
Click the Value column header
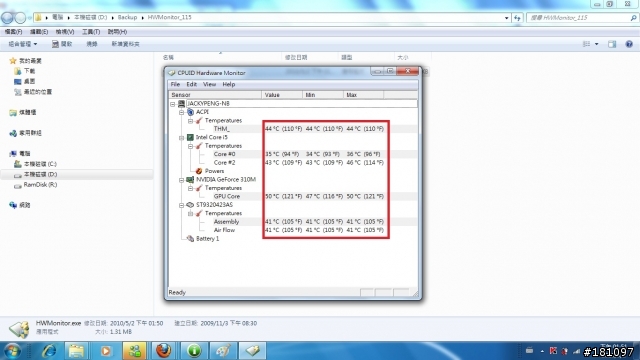[x=282, y=95]
